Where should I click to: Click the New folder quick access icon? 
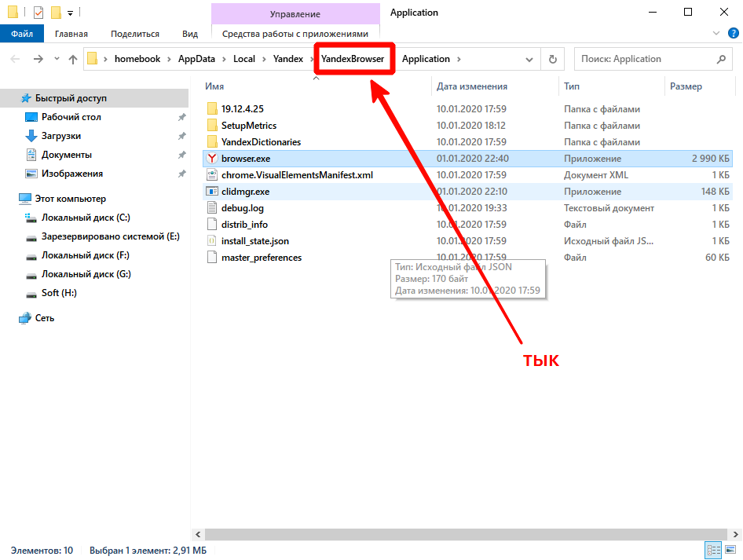pos(56,13)
